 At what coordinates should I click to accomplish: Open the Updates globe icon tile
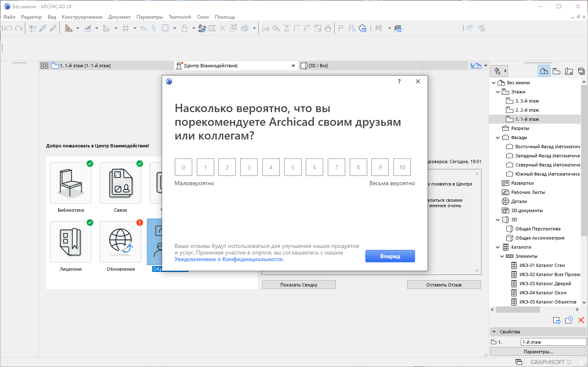[x=120, y=242]
